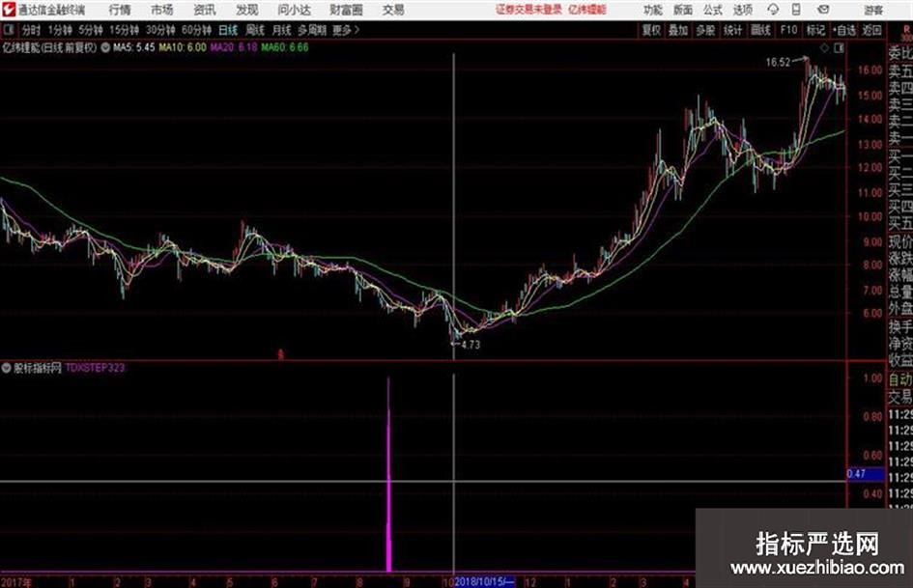Open the envelope messages icon

[x=823, y=10]
